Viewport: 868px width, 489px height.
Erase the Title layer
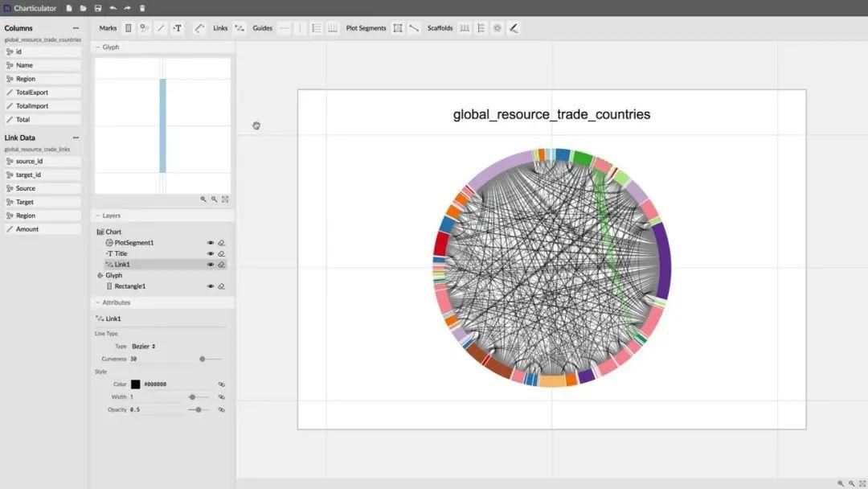222,253
